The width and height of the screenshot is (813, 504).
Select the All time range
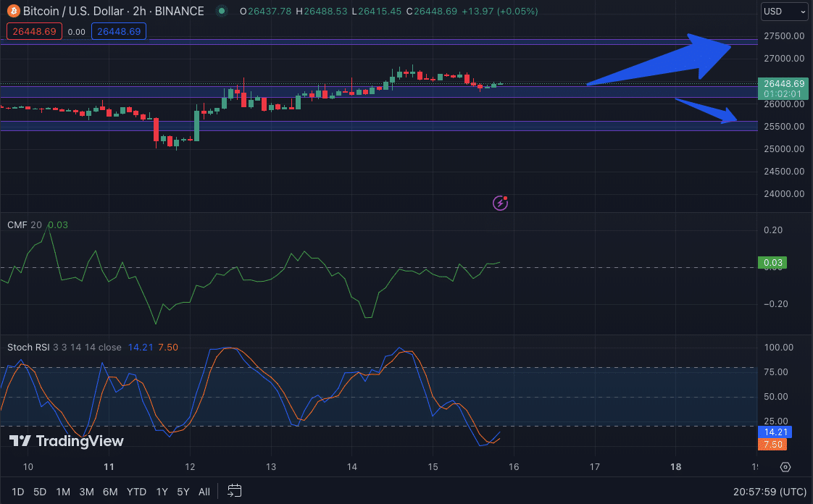(204, 492)
